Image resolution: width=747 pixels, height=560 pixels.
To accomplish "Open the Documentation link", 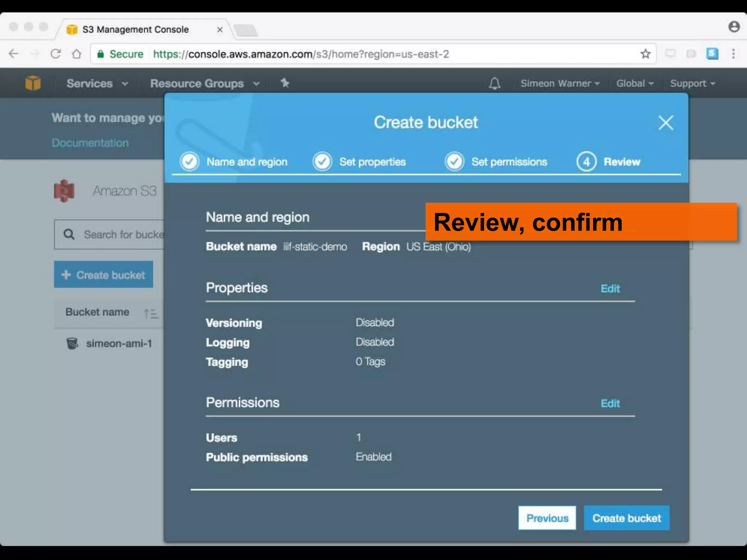I will 90,143.
